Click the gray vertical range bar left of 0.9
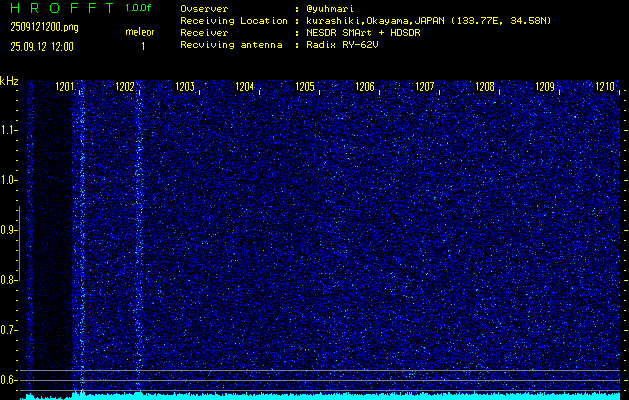The image size is (629, 400). click(x=19, y=243)
